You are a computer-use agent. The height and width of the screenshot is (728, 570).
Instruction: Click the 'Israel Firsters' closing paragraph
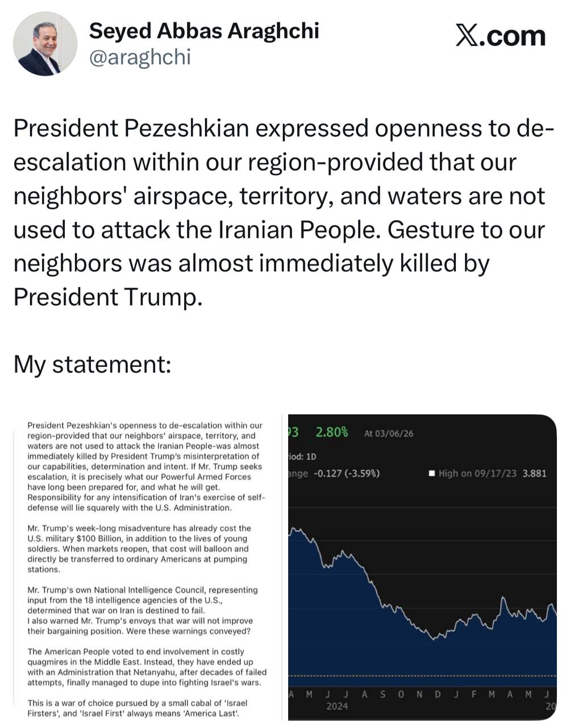[x=138, y=708]
